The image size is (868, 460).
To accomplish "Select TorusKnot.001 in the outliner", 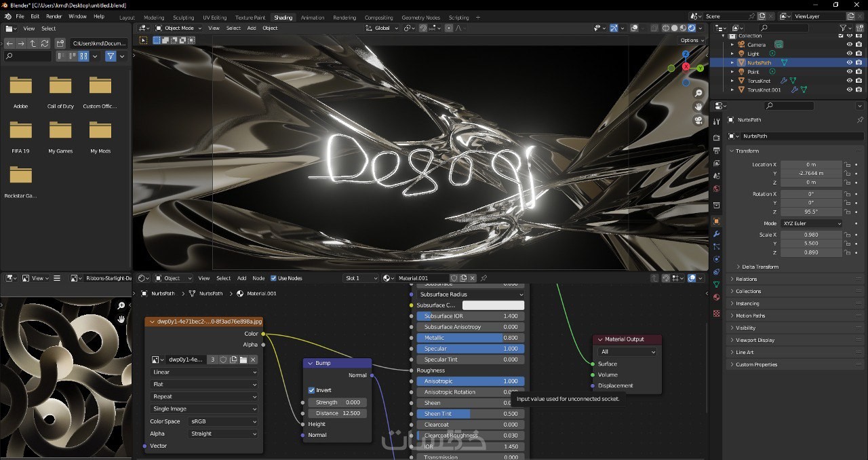I will tap(764, 90).
